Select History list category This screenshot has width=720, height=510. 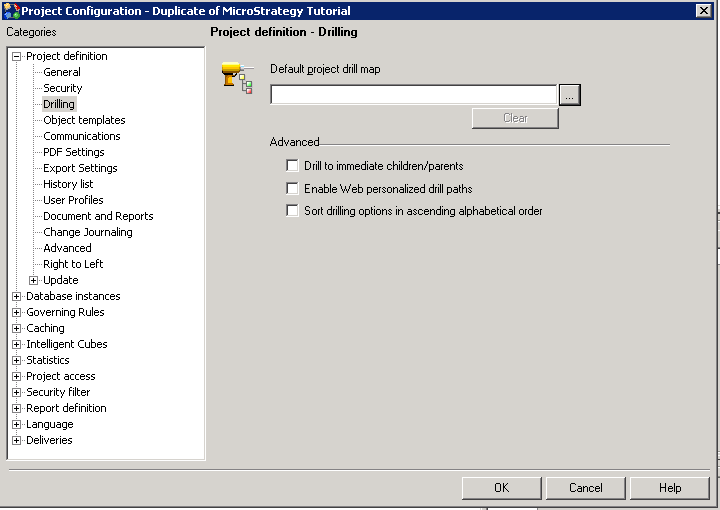68,184
